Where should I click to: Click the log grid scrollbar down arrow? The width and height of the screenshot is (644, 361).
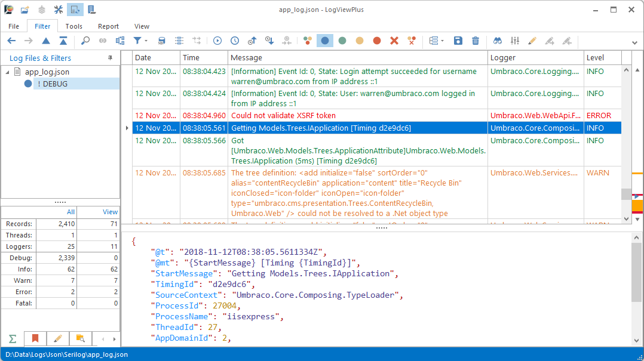pyautogui.click(x=626, y=219)
